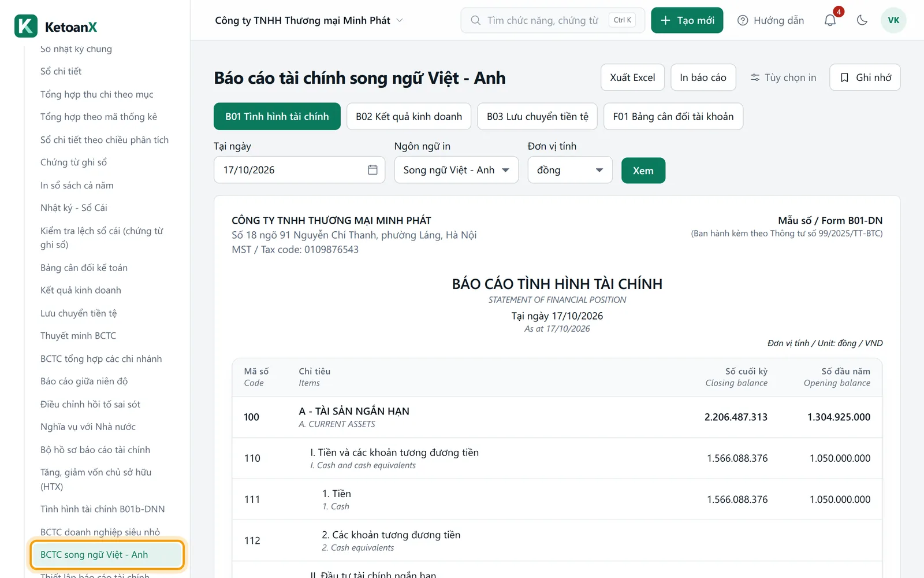Open Sổ chi tiết in sidebar
The height and width of the screenshot is (578, 924).
[61, 71]
